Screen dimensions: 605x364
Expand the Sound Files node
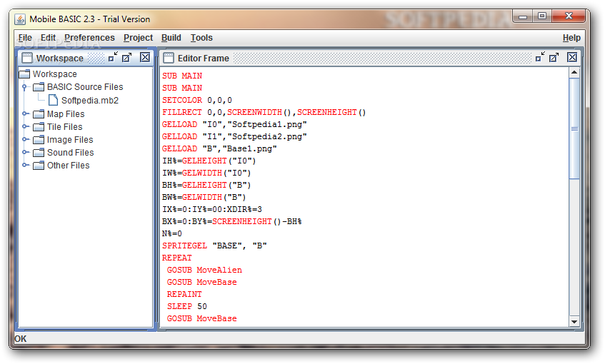pyautogui.click(x=25, y=152)
